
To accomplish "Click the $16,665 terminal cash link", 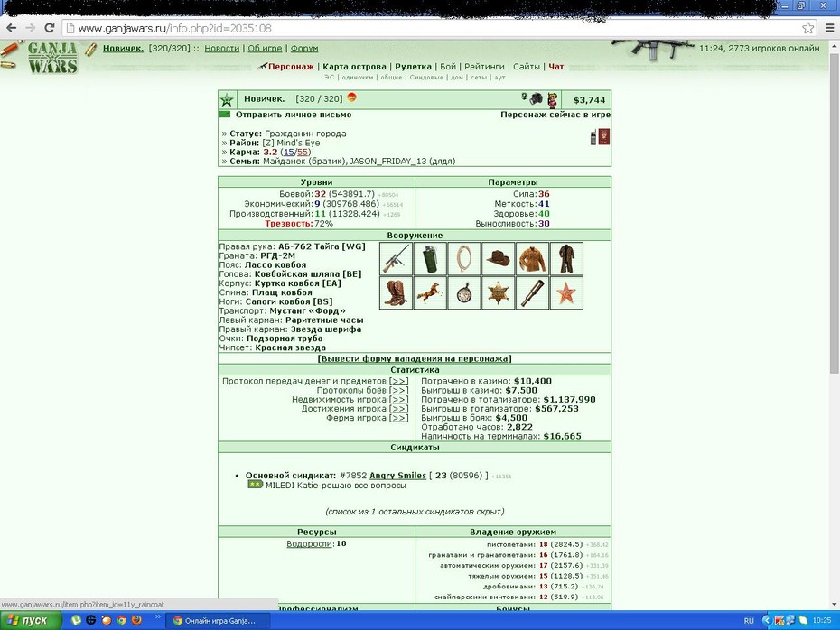I will (x=562, y=436).
